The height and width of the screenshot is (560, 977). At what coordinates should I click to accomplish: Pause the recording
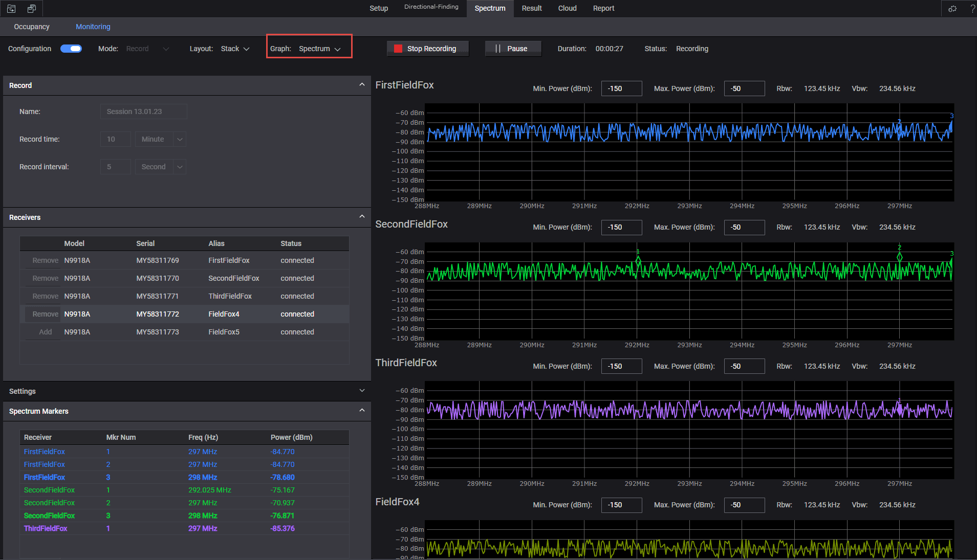513,49
